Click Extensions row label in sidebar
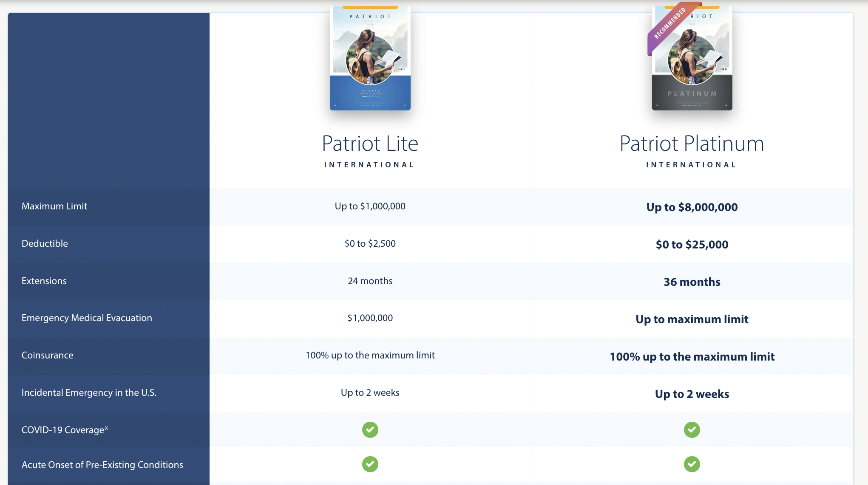 coord(43,281)
